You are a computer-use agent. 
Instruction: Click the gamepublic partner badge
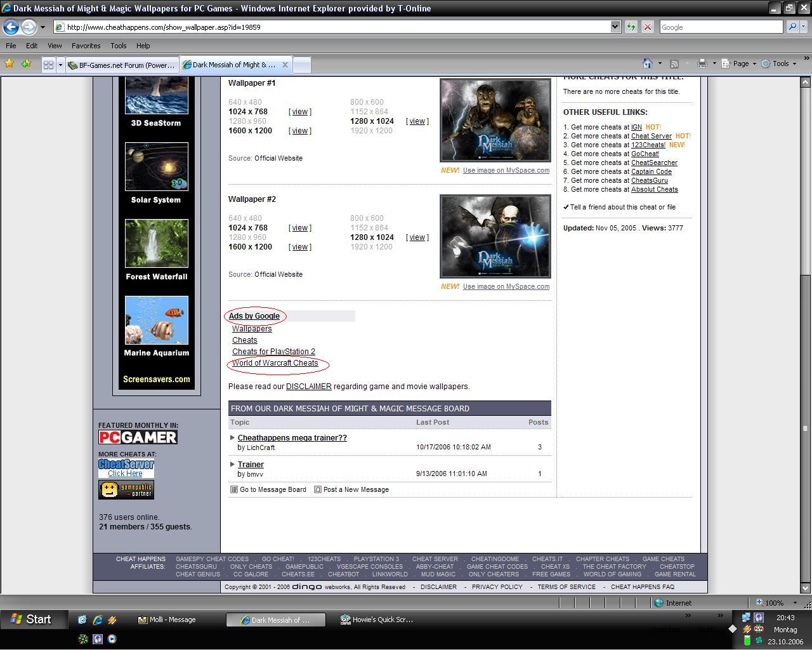(x=126, y=489)
